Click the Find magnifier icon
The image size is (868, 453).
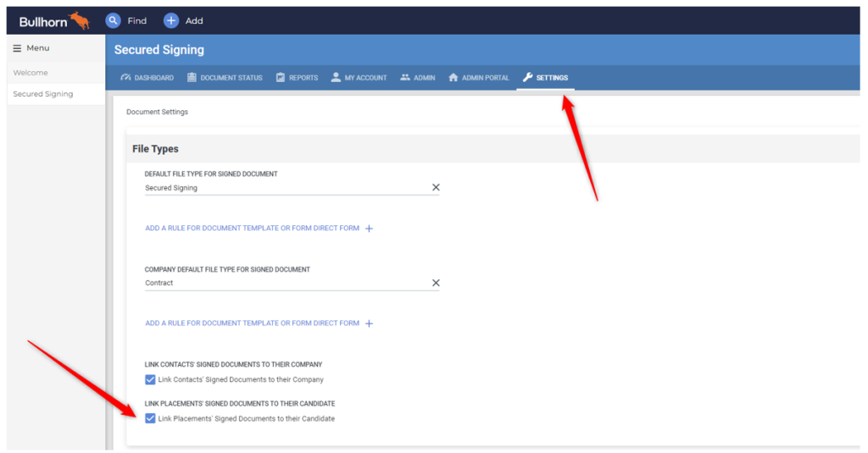(x=113, y=20)
